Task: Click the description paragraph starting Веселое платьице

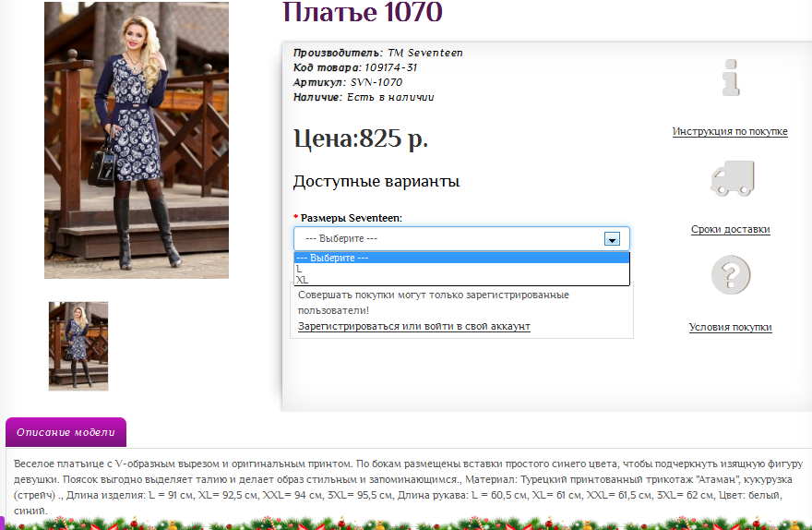Action: tap(408, 487)
